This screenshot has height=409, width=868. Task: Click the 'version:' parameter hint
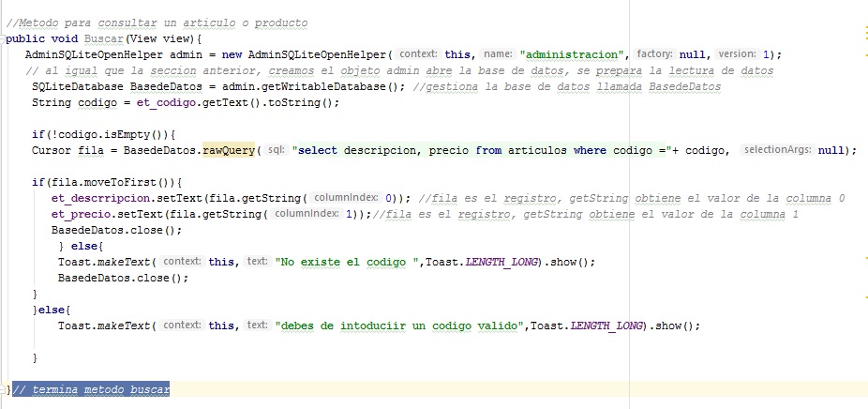[x=738, y=54]
